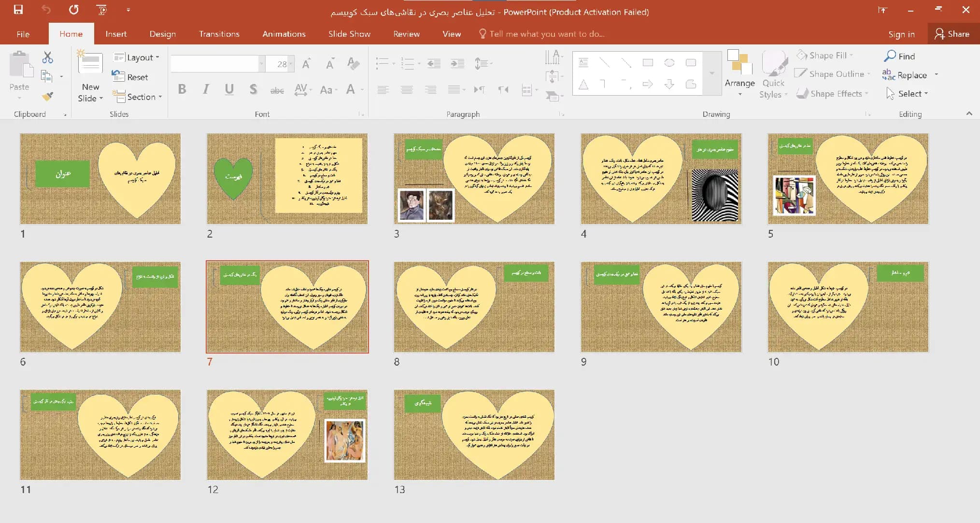
Task: Click the Repeat icon in quick access toolbar
Action: pyautogui.click(x=74, y=10)
